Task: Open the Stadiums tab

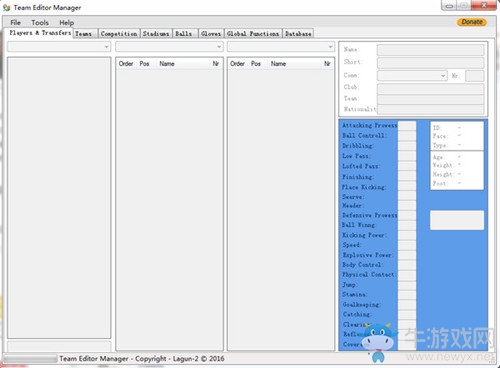Action: [x=156, y=34]
